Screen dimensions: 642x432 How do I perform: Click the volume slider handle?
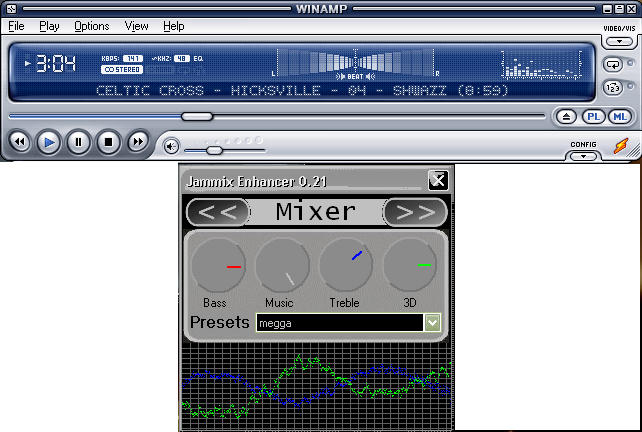click(x=214, y=151)
